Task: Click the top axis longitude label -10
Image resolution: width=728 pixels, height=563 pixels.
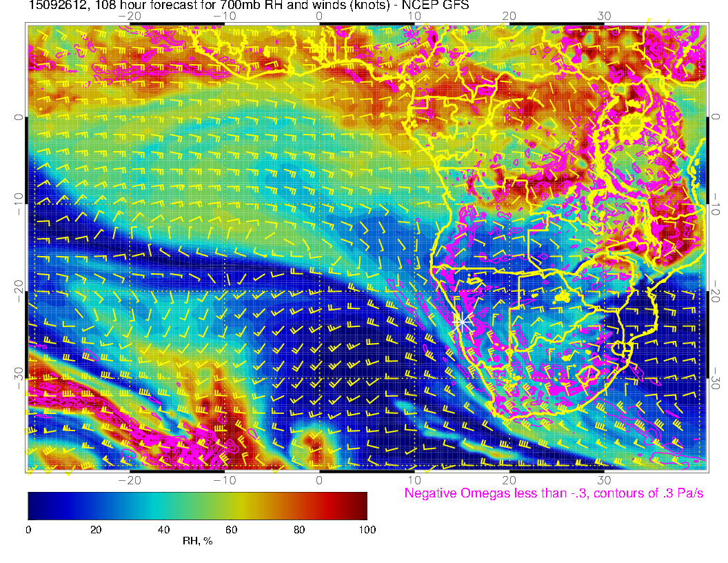Action: (x=224, y=16)
